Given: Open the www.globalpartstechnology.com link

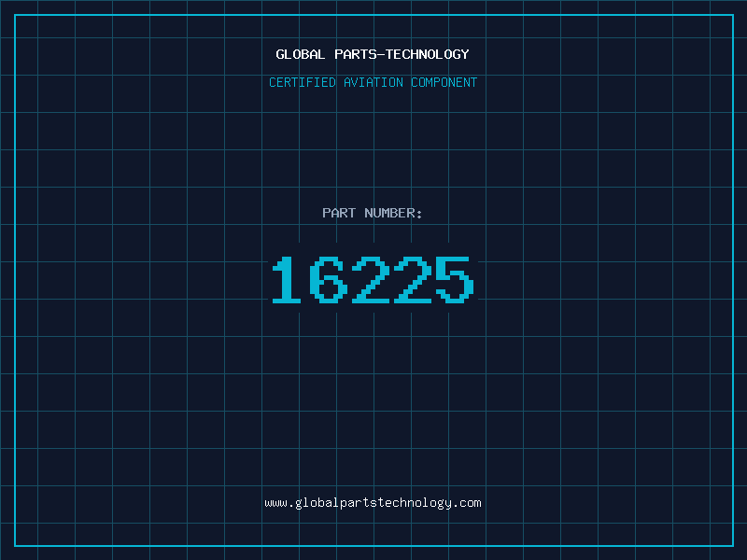Looking at the screenshot, I should coord(373,503).
